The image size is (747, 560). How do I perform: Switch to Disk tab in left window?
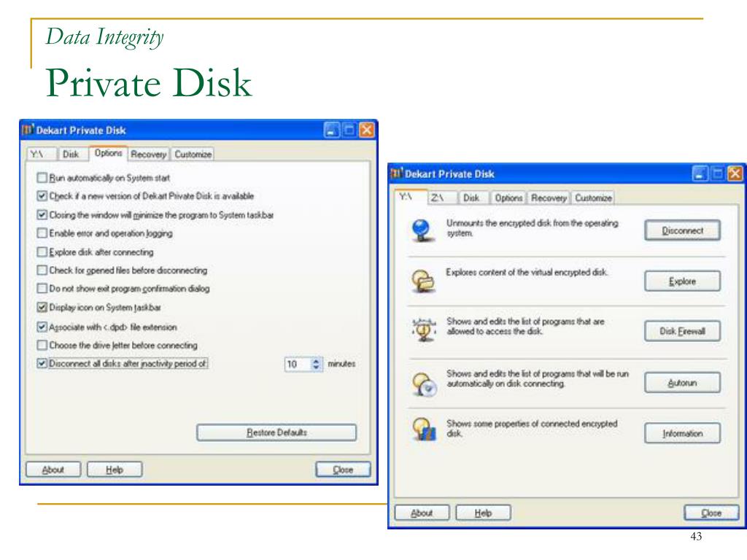pyautogui.click(x=71, y=155)
